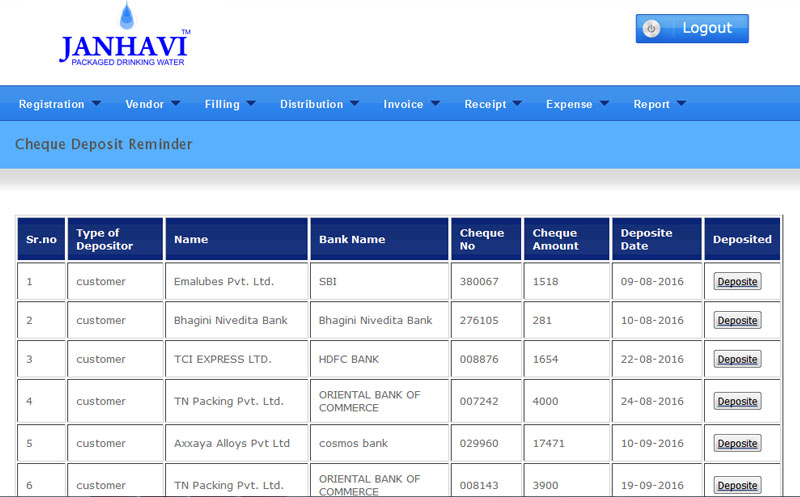This screenshot has width=800, height=497.
Task: Mark Emalubes Pvt. Ltd. cheque as deposited
Action: pos(737,281)
